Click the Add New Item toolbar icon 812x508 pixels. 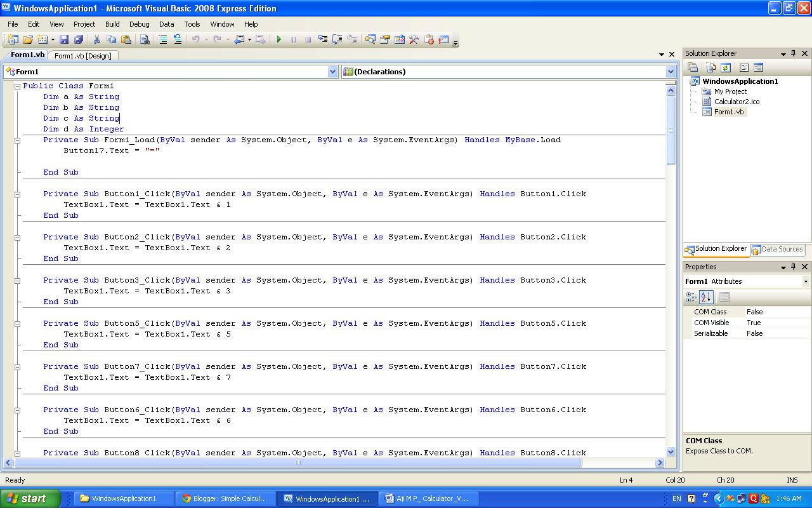[43, 39]
